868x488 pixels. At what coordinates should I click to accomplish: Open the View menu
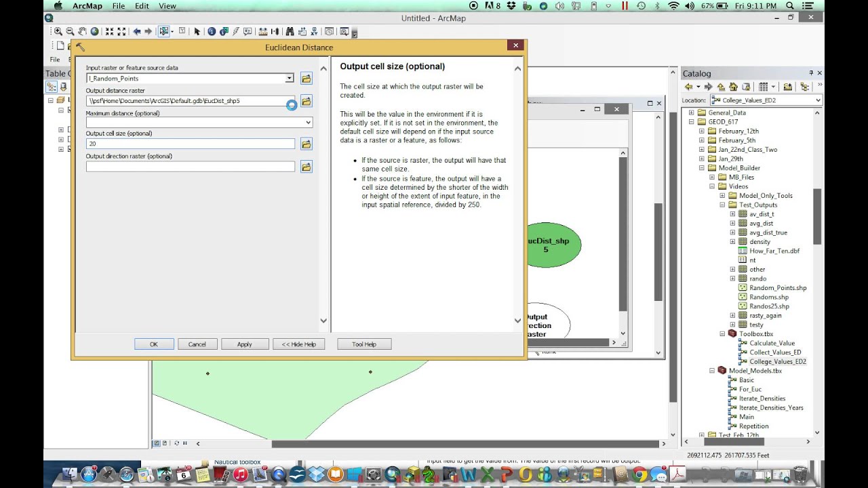click(167, 5)
